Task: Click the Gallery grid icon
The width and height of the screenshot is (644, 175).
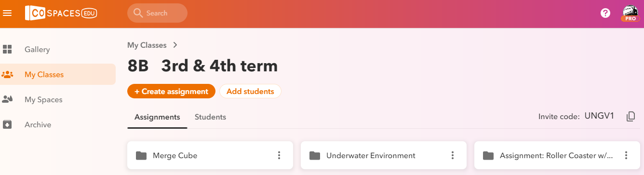Action: coord(7,50)
